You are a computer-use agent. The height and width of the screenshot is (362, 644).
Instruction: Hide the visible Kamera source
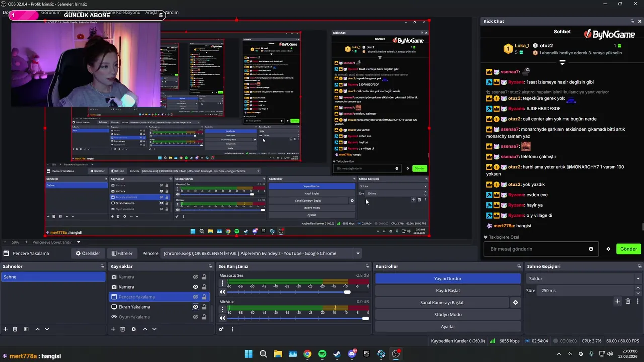pos(196,287)
